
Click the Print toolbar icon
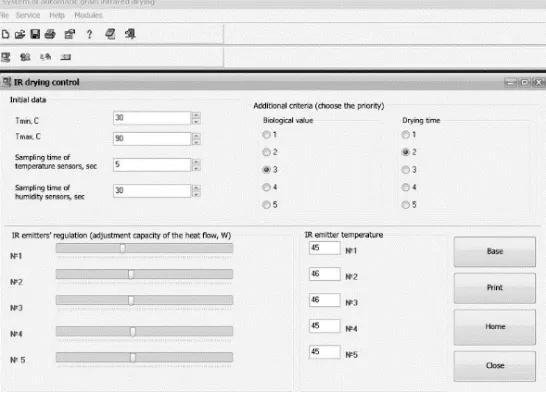pos(50,34)
